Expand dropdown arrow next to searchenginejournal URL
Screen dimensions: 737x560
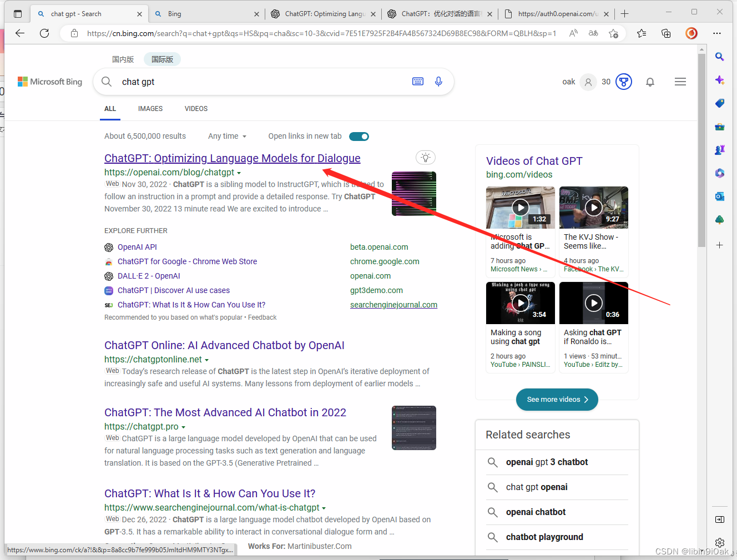coord(324,508)
